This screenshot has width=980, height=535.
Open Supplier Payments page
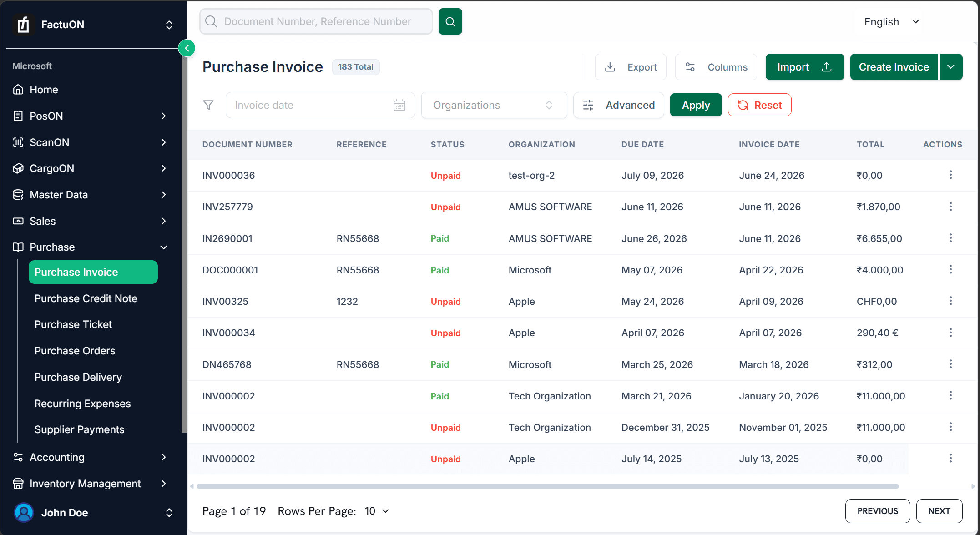click(80, 429)
